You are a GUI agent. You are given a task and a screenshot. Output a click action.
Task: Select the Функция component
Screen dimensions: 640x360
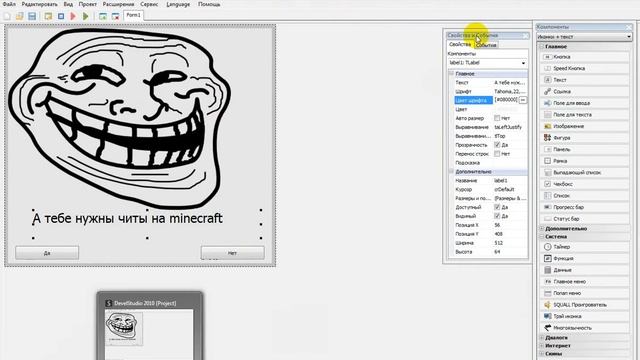584,259
